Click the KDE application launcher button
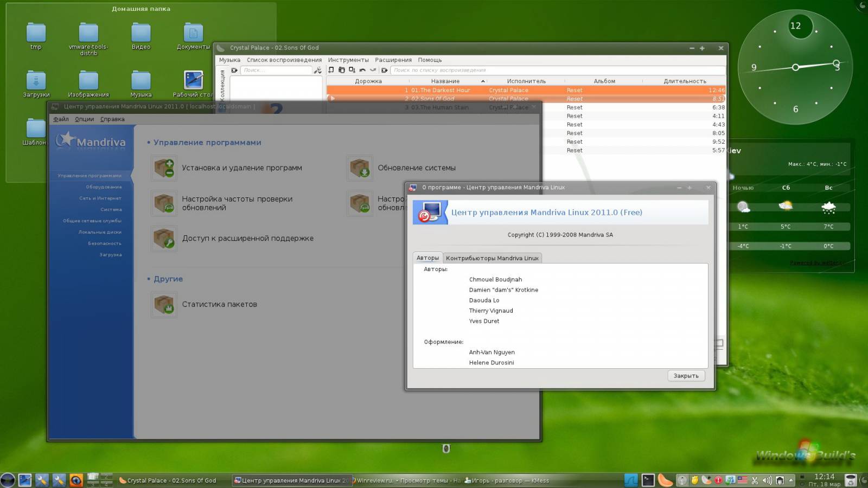This screenshot has width=868, height=488. tap(8, 480)
